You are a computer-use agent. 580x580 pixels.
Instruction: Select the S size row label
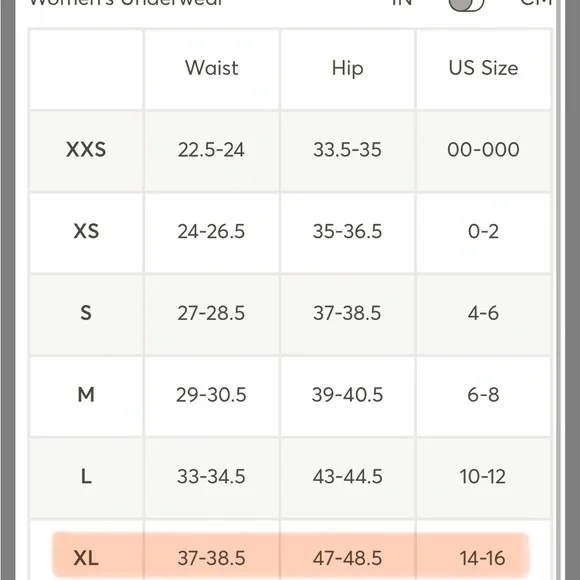coord(86,313)
